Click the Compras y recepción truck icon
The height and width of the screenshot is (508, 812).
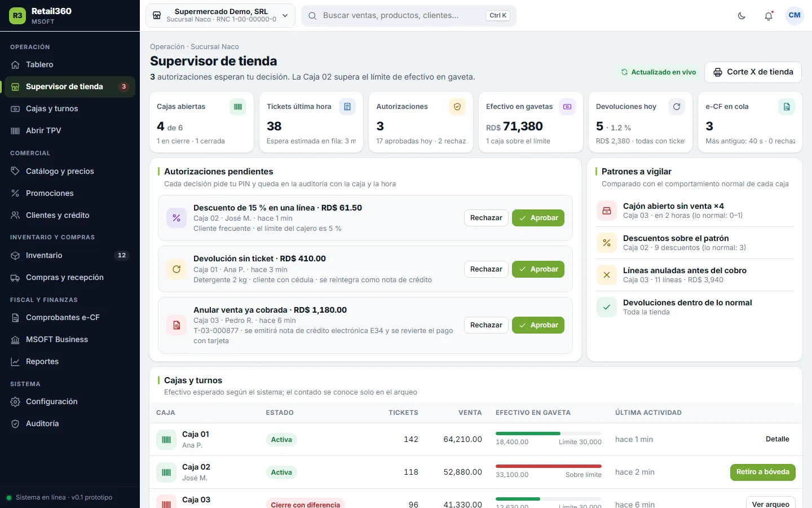coord(15,278)
